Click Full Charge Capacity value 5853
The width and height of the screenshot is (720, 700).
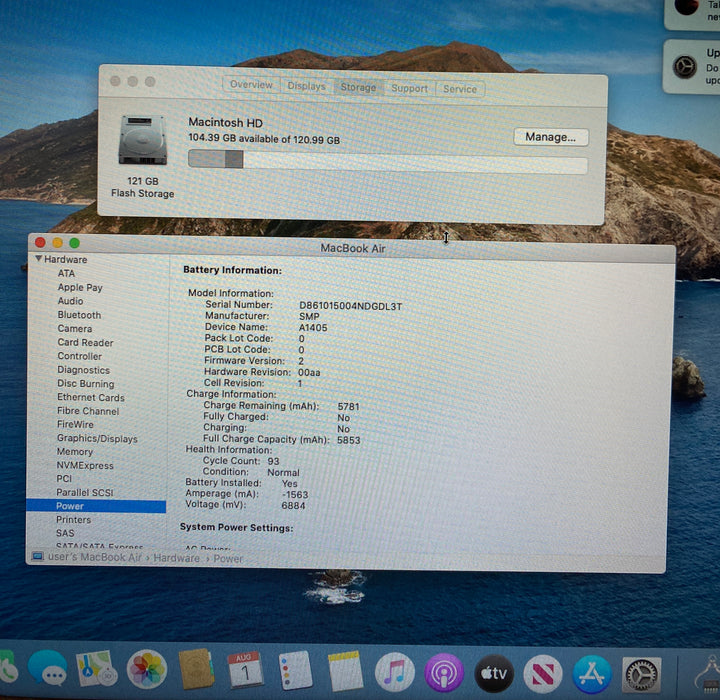pyautogui.click(x=349, y=440)
